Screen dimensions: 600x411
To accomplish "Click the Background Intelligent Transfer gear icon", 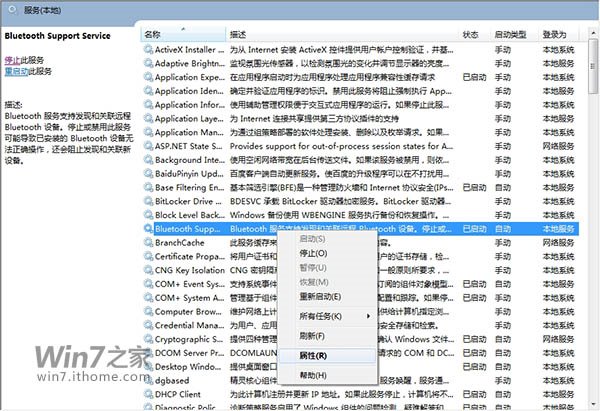I will point(148,160).
